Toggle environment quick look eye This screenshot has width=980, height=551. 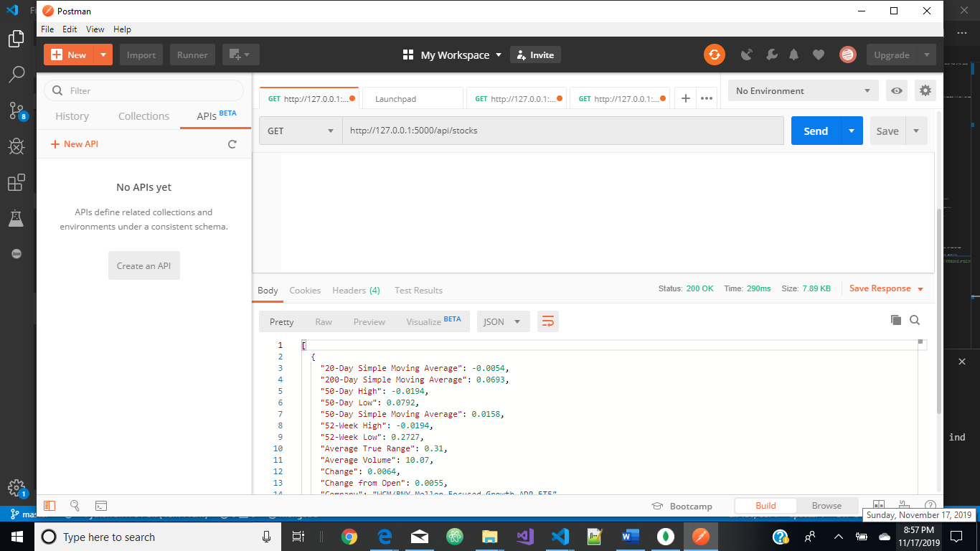click(x=896, y=90)
